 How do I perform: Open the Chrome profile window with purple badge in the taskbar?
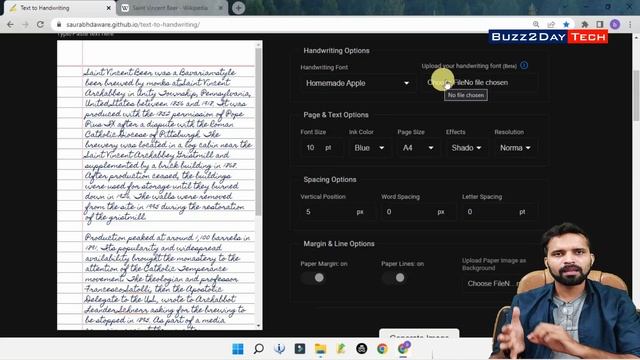coord(403,348)
